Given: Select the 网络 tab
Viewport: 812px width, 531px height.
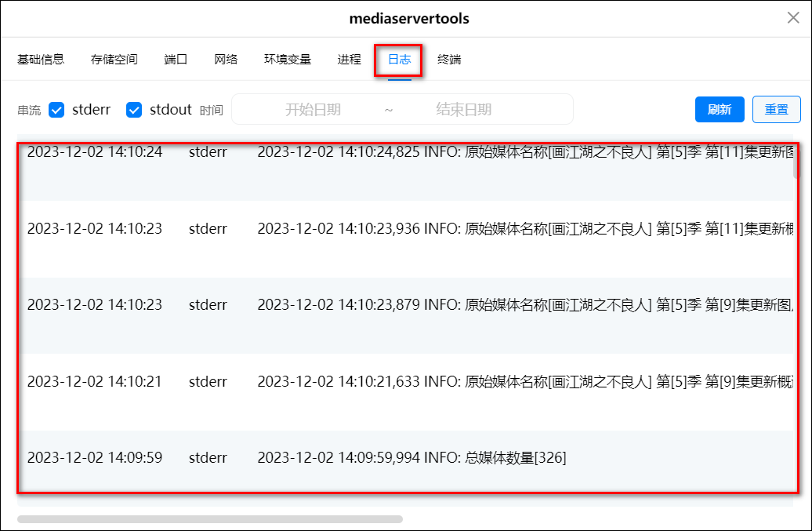Looking at the screenshot, I should 226,60.
